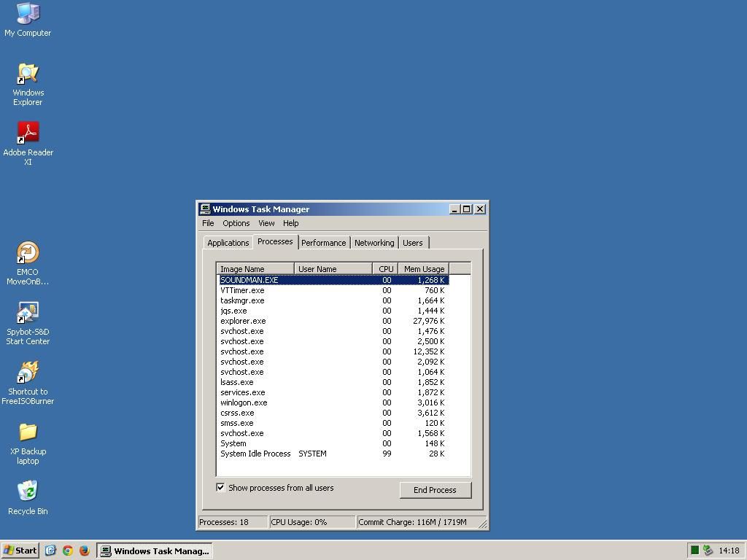Switch to the Performance tab
This screenshot has width=747, height=560.
click(323, 243)
